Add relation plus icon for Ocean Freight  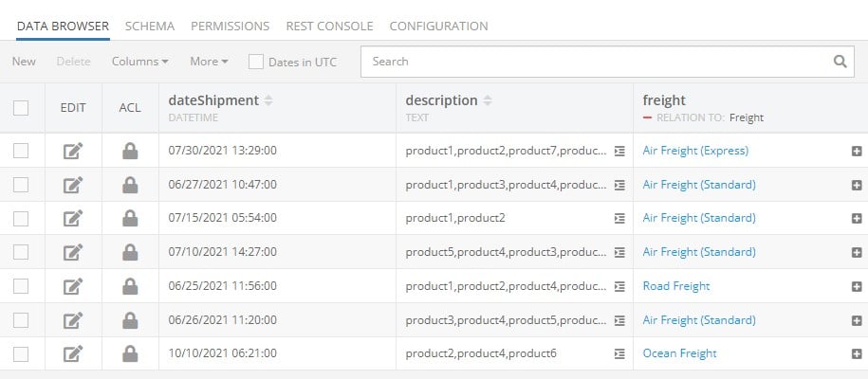[857, 354]
